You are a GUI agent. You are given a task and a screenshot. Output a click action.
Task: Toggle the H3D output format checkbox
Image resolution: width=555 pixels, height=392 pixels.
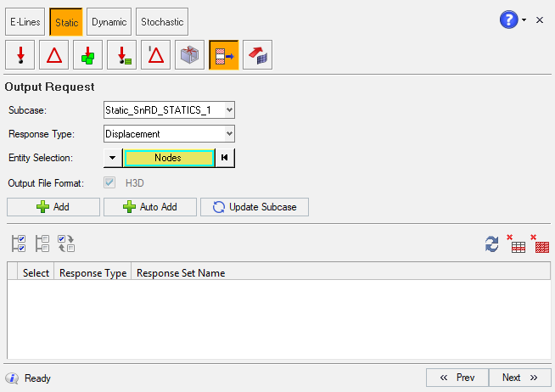coord(109,183)
